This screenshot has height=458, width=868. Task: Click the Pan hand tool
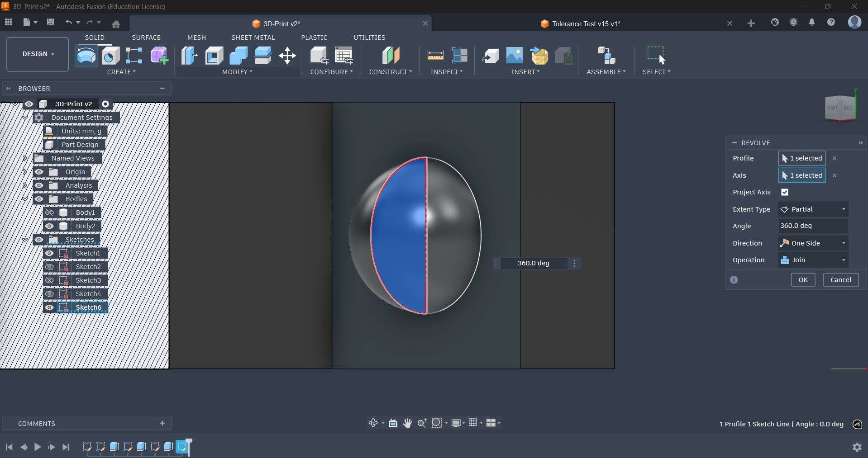[408, 423]
